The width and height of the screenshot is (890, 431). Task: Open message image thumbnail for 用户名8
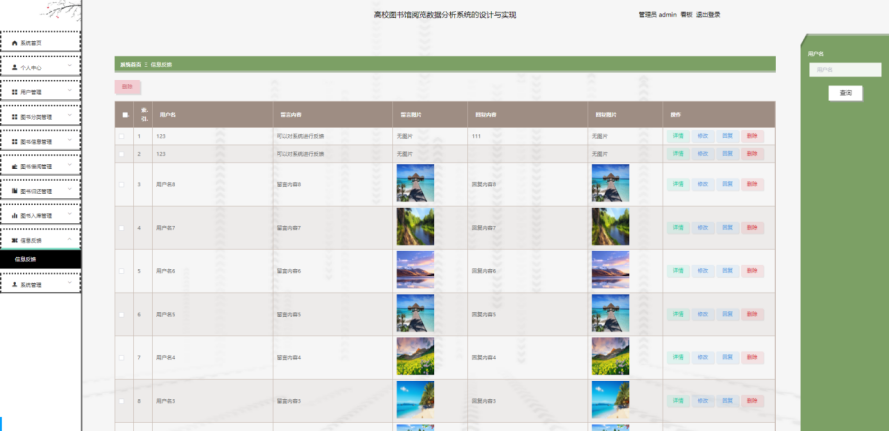415,183
